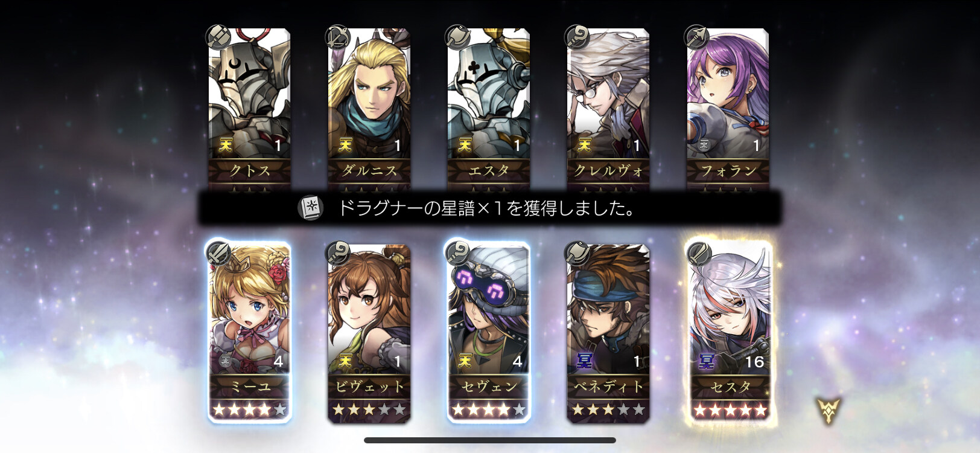Tap the セヴェン name label

tap(489, 387)
